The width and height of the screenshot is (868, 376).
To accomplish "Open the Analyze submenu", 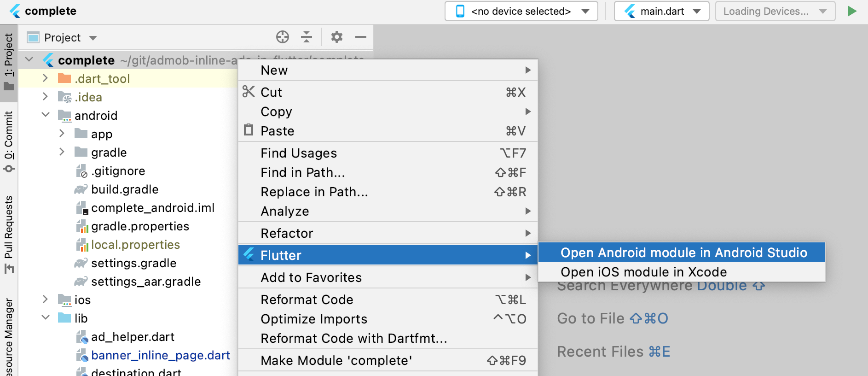I will (388, 211).
